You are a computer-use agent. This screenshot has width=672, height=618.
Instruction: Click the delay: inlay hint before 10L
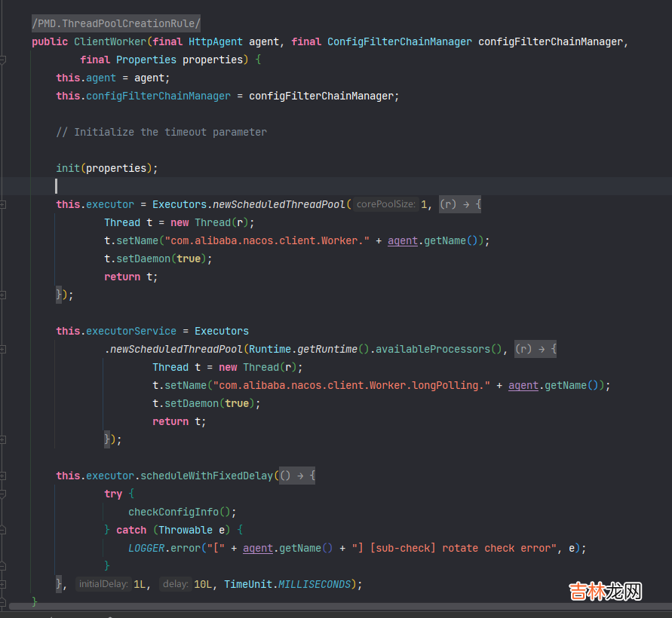[x=175, y=584]
